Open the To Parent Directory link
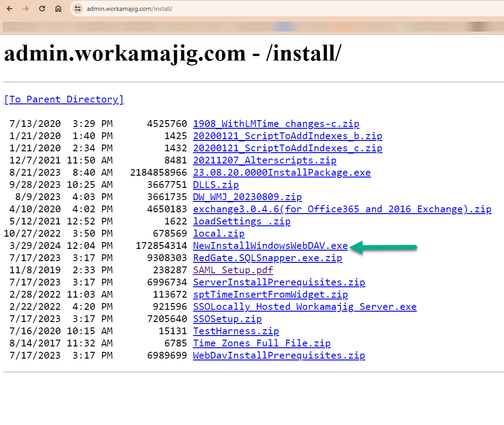Viewport: 504px width, 425px height. coord(64,99)
